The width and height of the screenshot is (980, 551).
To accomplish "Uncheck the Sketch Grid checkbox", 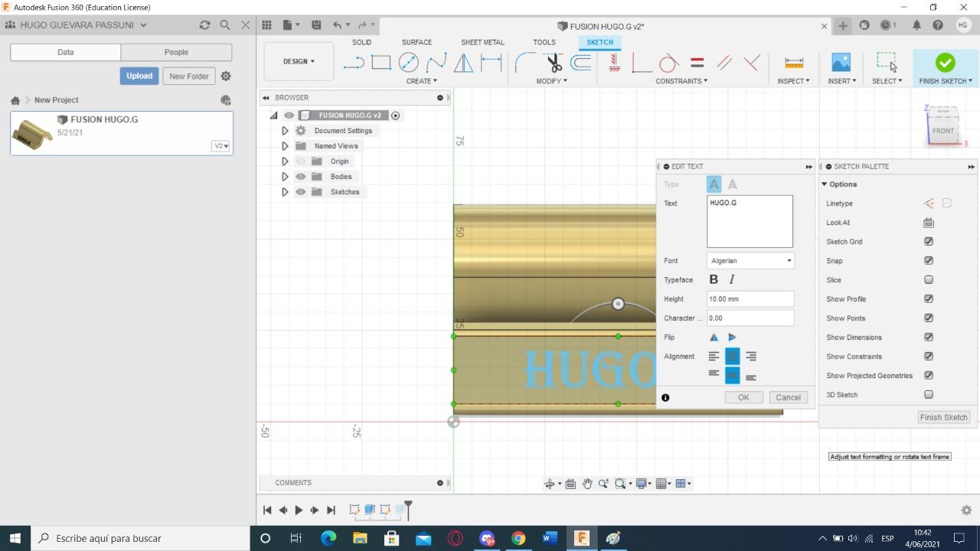I will tap(929, 242).
